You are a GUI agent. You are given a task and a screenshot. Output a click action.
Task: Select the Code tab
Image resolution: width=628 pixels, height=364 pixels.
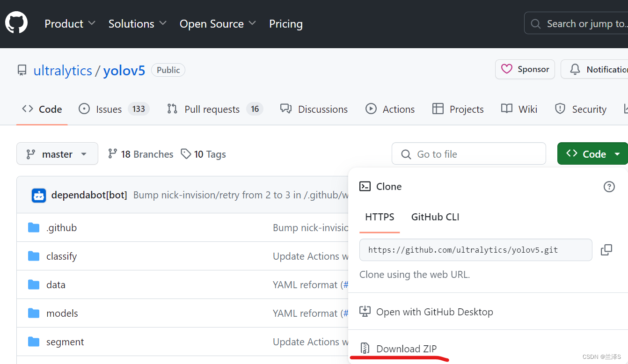click(42, 109)
